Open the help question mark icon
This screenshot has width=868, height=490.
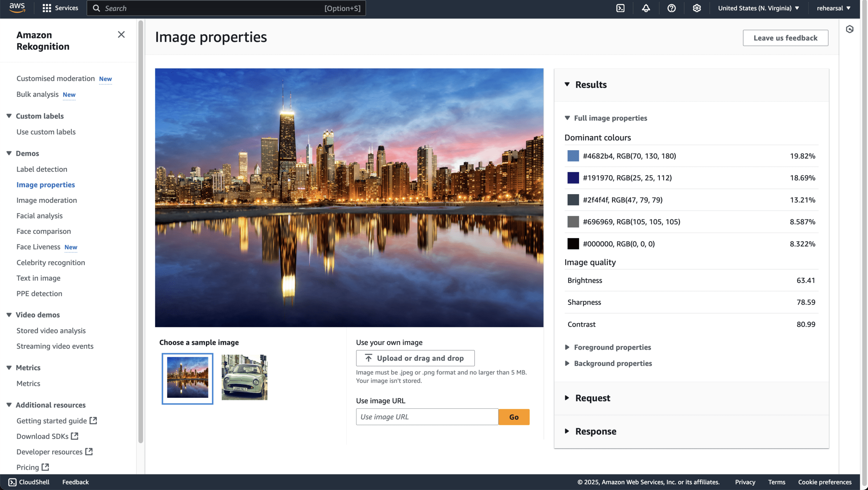(x=671, y=8)
